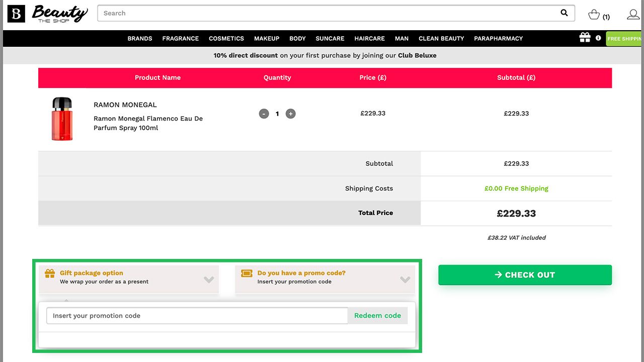The height and width of the screenshot is (362, 644).
Task: Open the MAN menu
Action: coord(401,38)
